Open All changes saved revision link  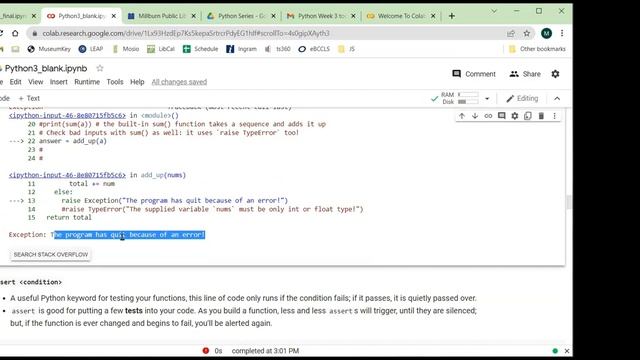tap(179, 82)
